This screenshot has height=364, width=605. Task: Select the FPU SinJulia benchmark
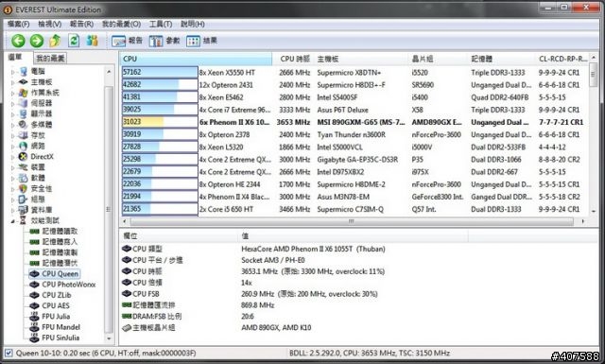coord(60,338)
